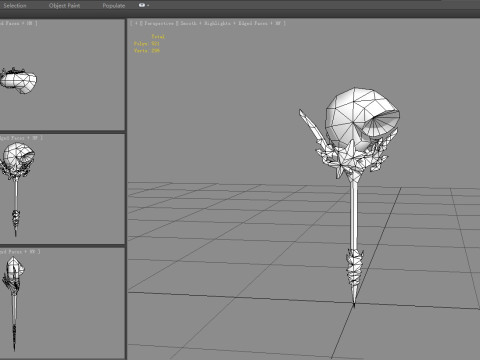480x360 pixels.
Task: Expand the small arrow next to the ribbon toggle icon
Action: tap(148, 6)
